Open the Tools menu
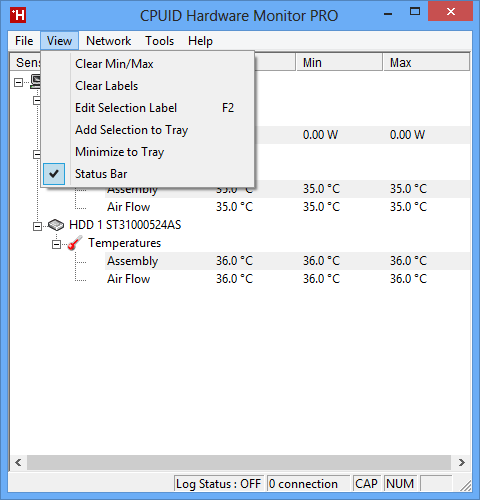Image resolution: width=480 pixels, height=500 pixels. tap(159, 41)
